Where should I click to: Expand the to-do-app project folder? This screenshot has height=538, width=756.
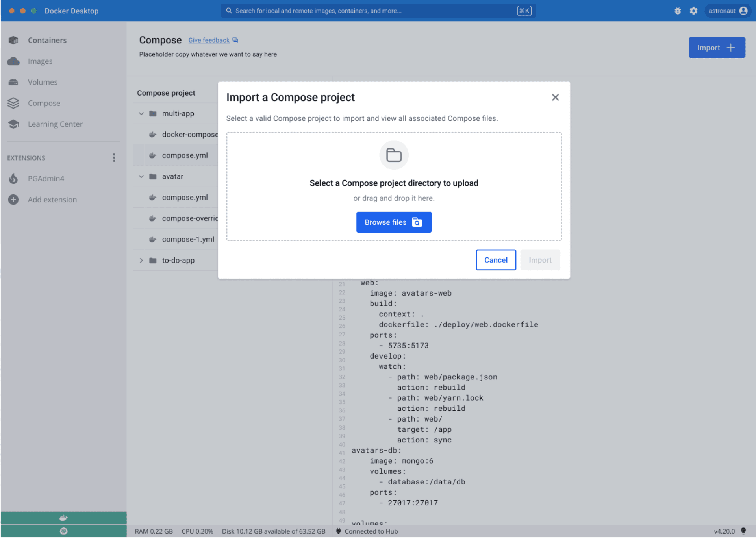[141, 261]
